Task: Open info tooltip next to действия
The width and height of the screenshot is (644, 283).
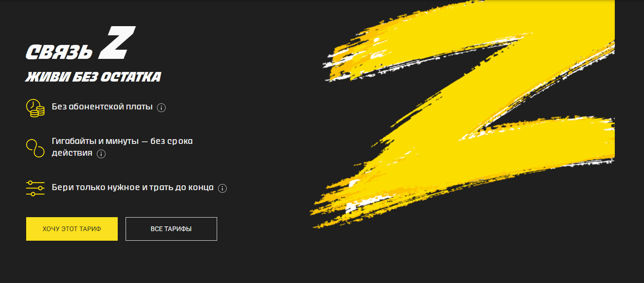Action: point(101,154)
